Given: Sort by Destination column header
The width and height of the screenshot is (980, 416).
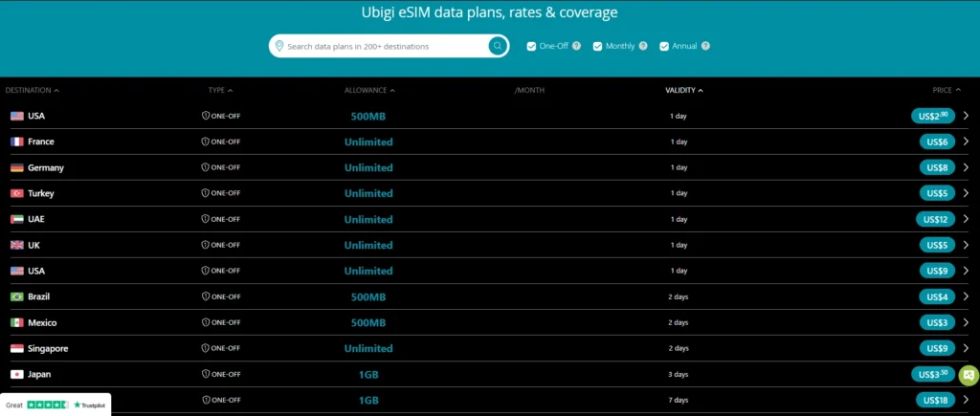Looking at the screenshot, I should [32, 90].
